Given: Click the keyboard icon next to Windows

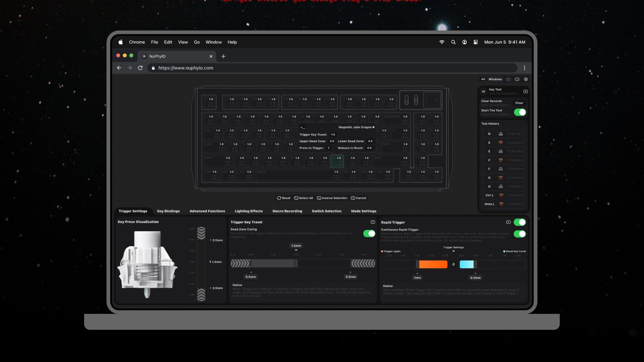Looking at the screenshot, I should [508, 79].
